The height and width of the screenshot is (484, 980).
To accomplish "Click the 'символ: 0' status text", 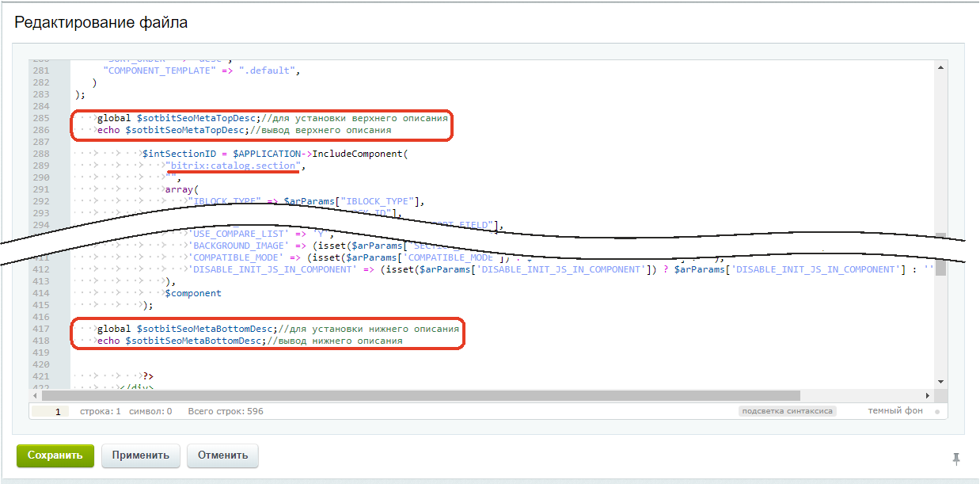I will point(150,412).
